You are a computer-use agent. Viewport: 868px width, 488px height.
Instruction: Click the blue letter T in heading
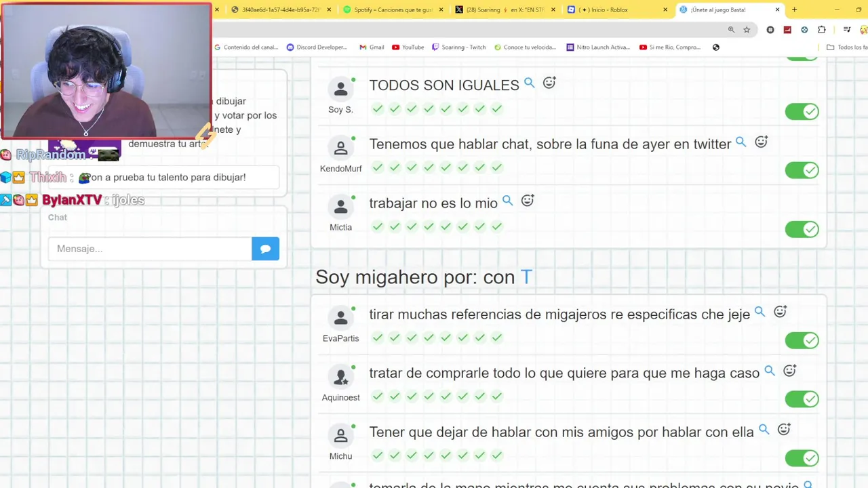526,277
